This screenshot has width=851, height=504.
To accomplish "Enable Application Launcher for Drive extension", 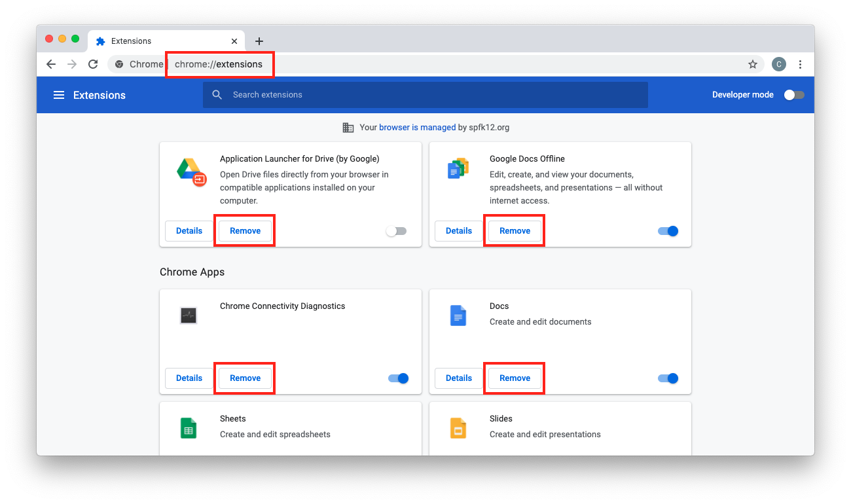I will [x=396, y=231].
